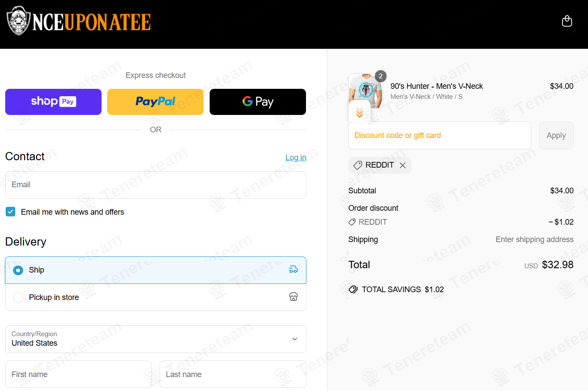Viewport: 588px width, 391px height.
Task: Click the Email input field
Action: click(x=156, y=185)
